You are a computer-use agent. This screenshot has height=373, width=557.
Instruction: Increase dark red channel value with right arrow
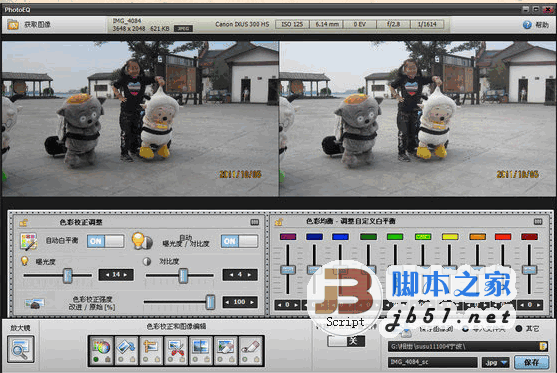(539, 305)
